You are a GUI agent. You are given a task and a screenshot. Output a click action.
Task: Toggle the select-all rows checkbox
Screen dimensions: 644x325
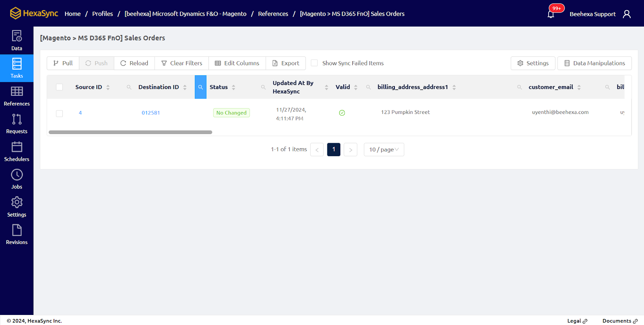60,87
